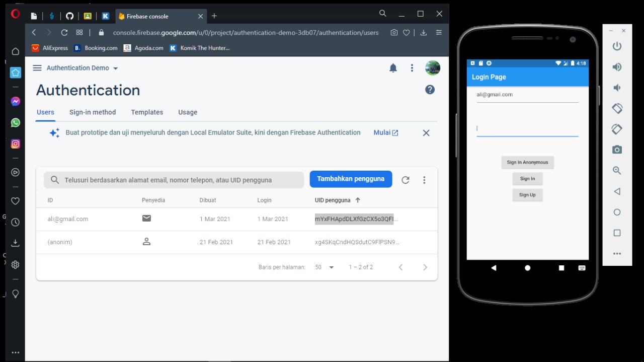
Task: Tap Sign In Anonymous button
Action: 527,162
